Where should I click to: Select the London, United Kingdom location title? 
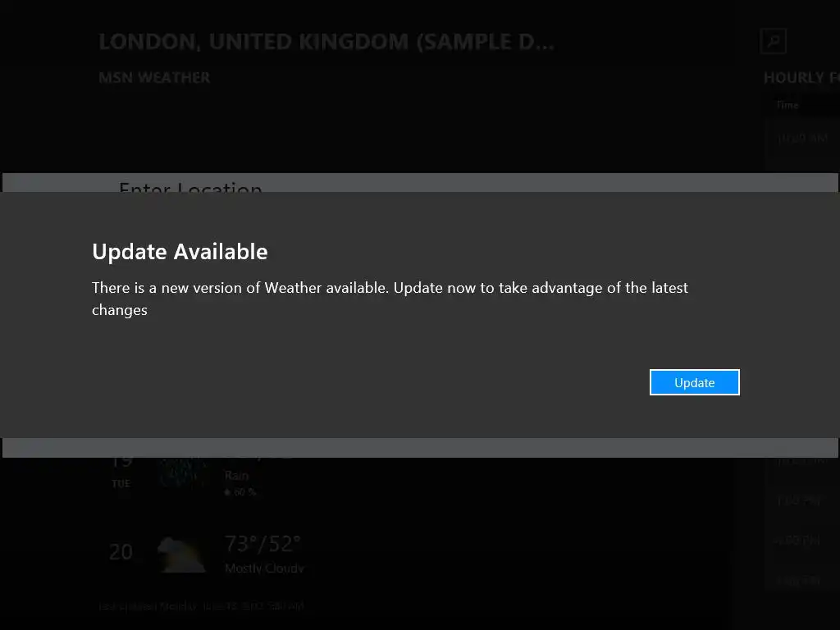tap(326, 42)
